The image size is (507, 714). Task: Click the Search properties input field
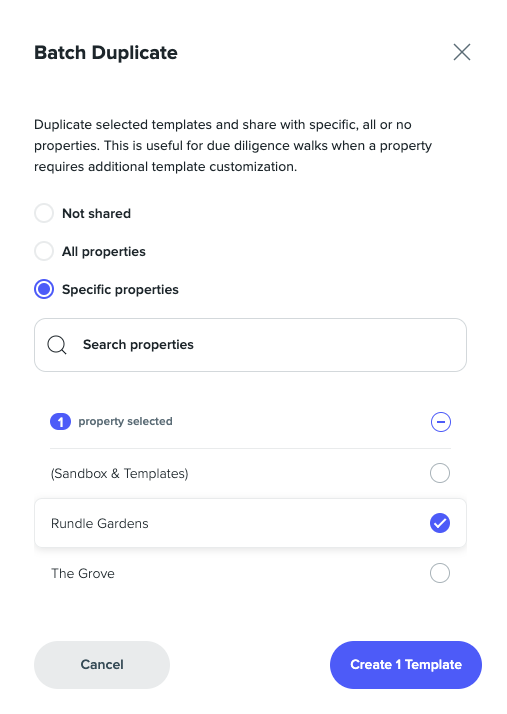(250, 345)
